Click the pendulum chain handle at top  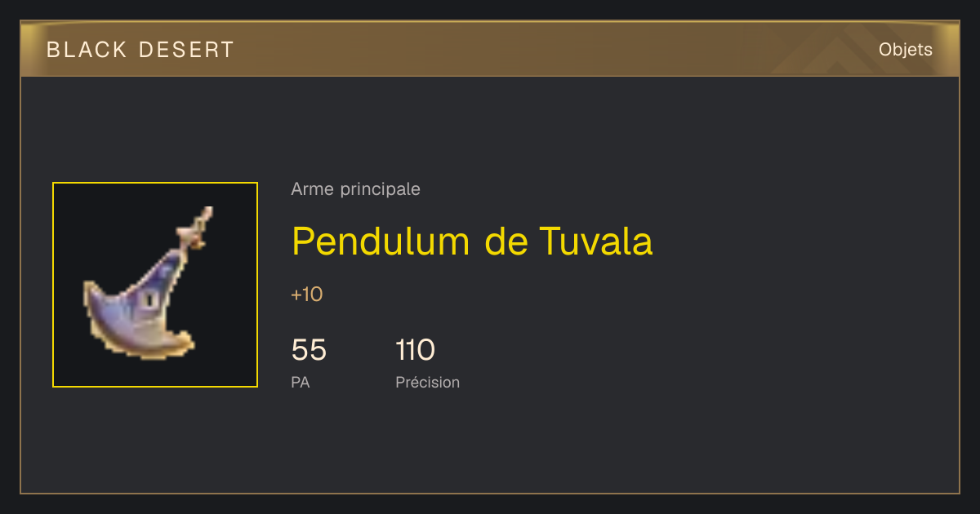point(198,228)
